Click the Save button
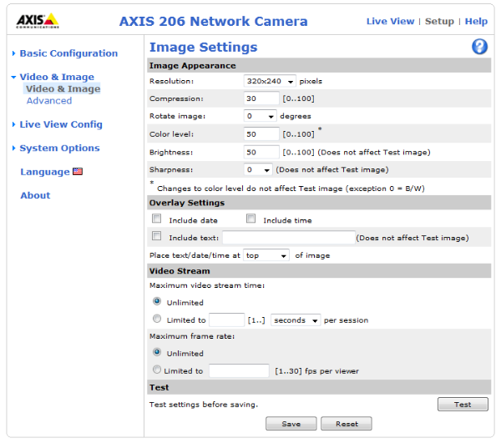Image resolution: width=501 pixels, height=448 pixels. (x=291, y=424)
